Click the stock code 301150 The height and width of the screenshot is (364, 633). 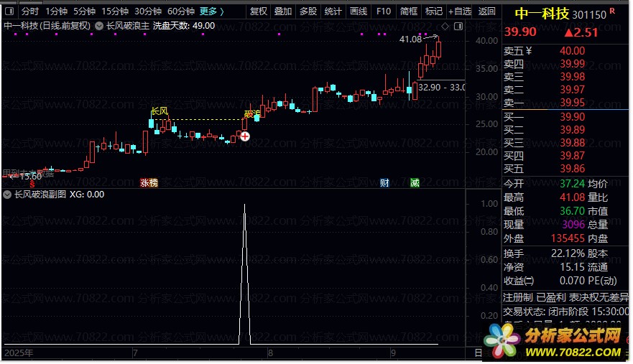(x=589, y=15)
